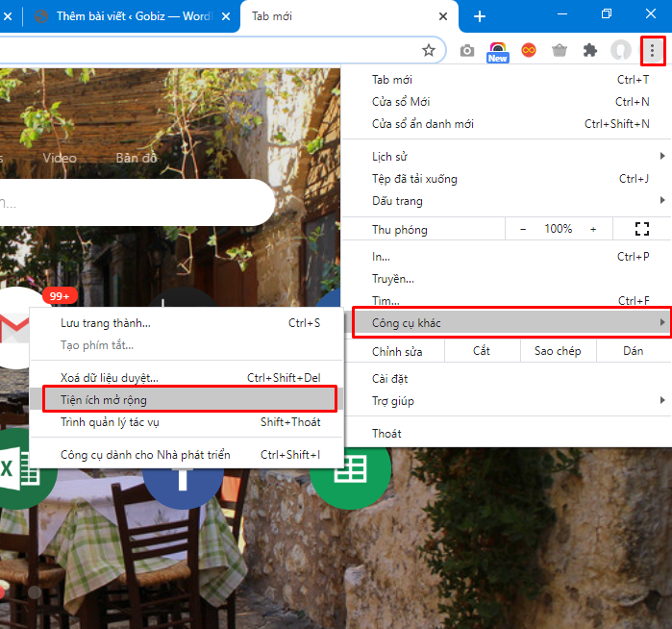Click the Sao chép button
The image size is (672, 629).
[x=558, y=351]
